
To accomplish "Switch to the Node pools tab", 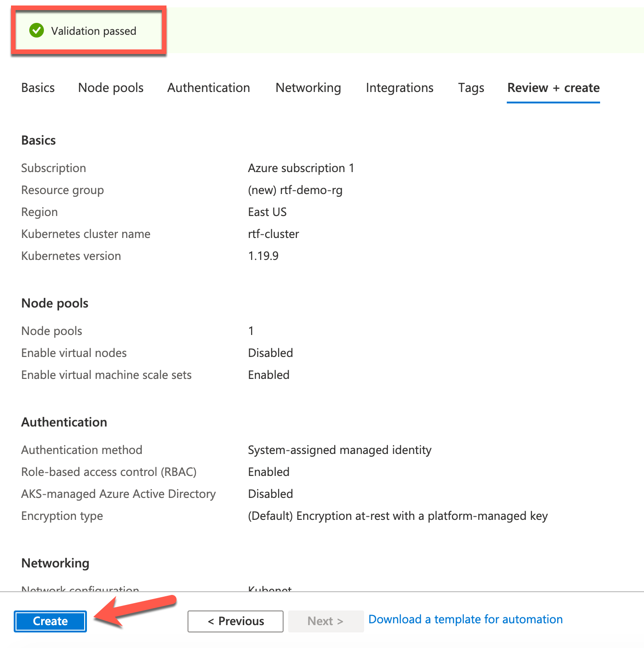I will point(111,88).
